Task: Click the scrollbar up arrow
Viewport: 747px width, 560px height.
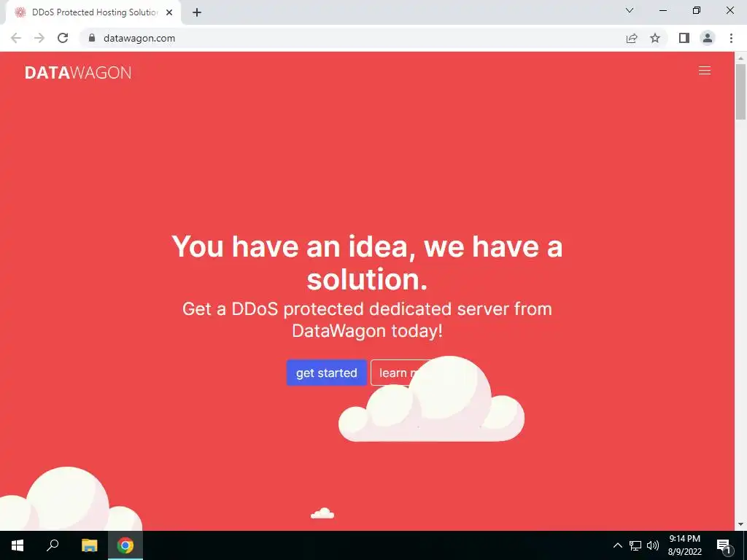Action: tap(740, 58)
